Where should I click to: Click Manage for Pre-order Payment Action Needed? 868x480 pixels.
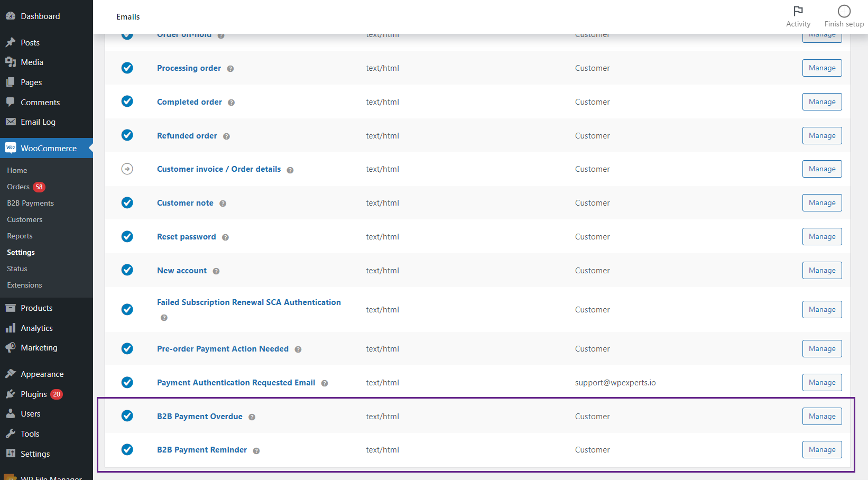(822, 349)
